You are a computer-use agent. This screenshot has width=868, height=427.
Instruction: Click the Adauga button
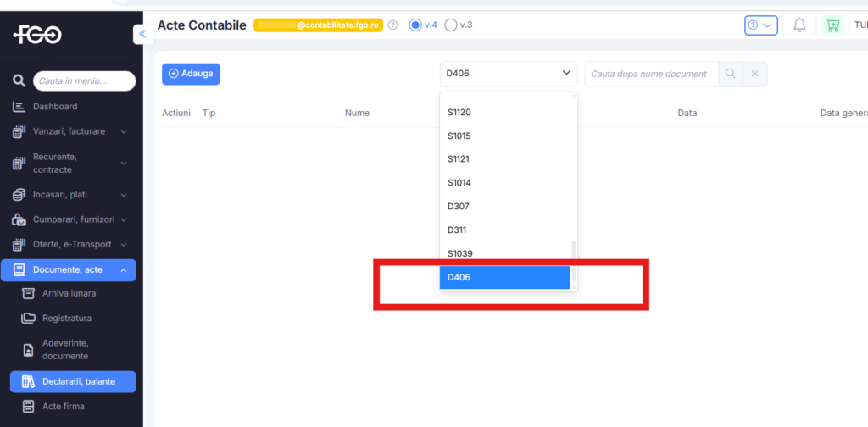tap(191, 74)
